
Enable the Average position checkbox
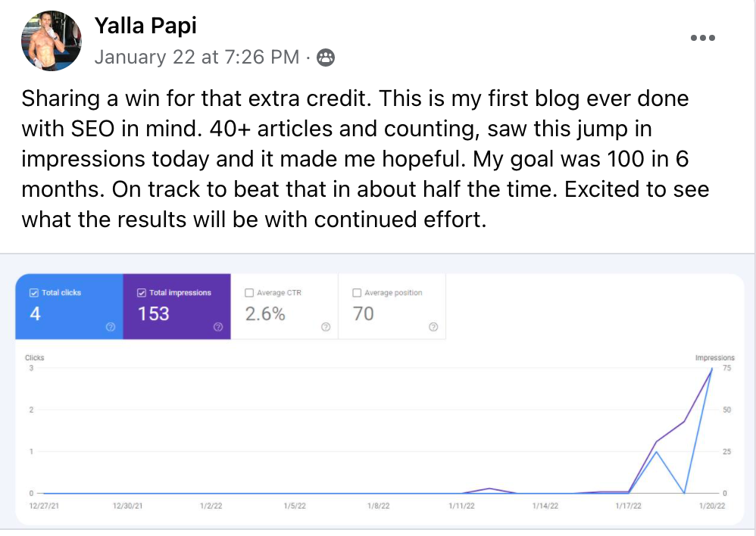[358, 293]
